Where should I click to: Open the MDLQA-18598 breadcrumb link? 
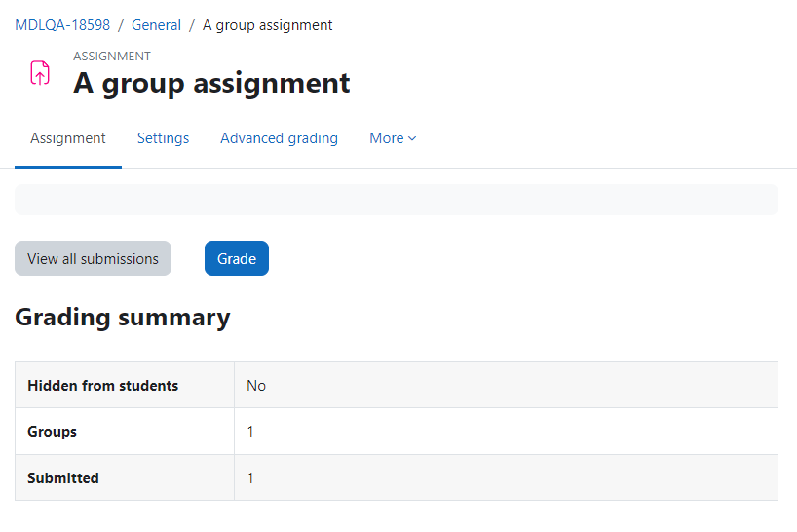[62, 25]
